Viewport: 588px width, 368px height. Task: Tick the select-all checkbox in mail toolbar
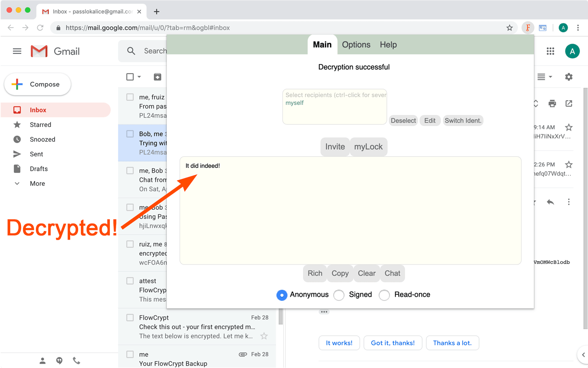pyautogui.click(x=130, y=77)
